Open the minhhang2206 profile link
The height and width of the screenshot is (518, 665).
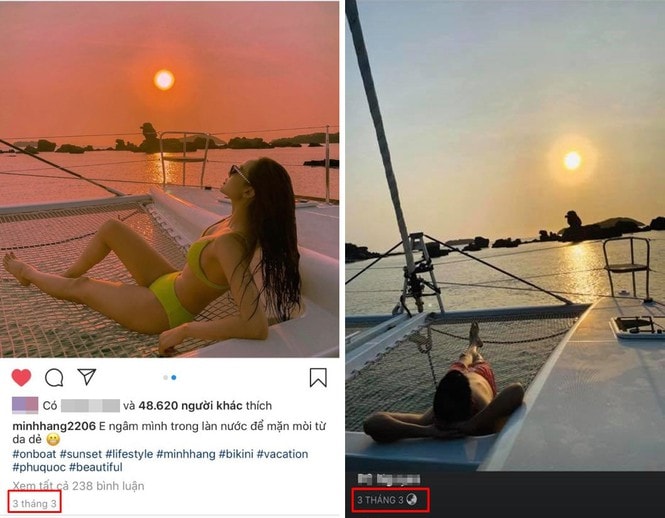click(54, 426)
